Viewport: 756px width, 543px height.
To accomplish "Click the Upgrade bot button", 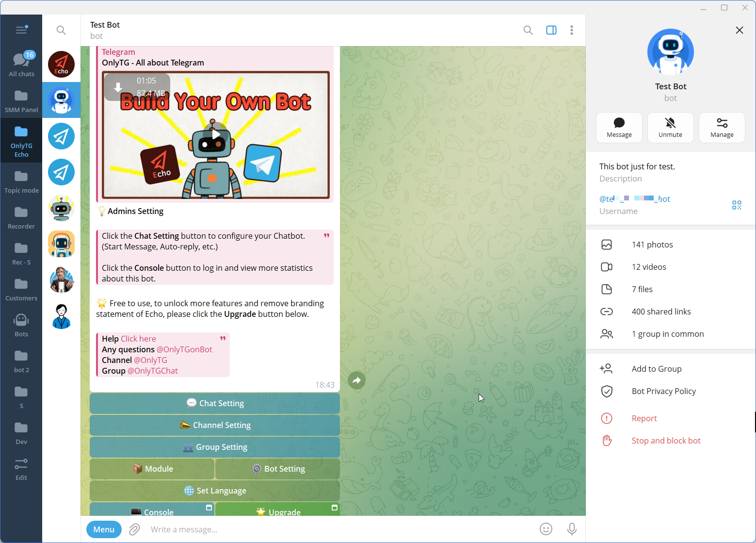I will click(277, 510).
